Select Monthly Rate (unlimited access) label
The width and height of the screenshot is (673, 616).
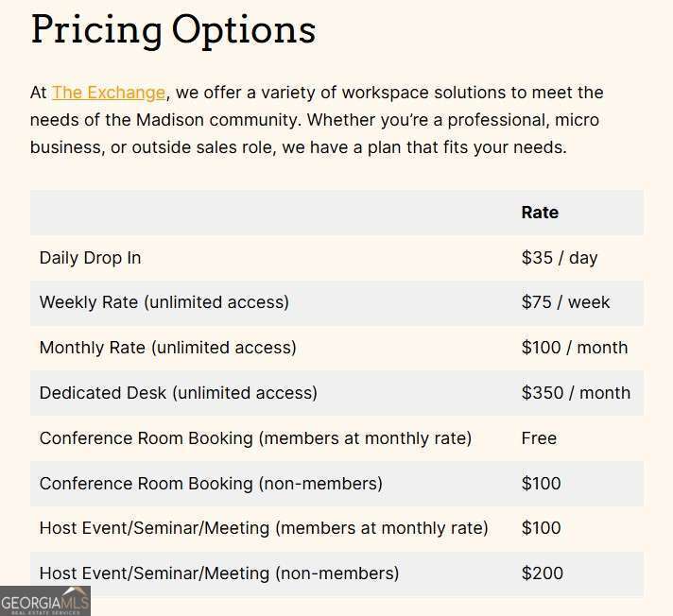tap(168, 348)
